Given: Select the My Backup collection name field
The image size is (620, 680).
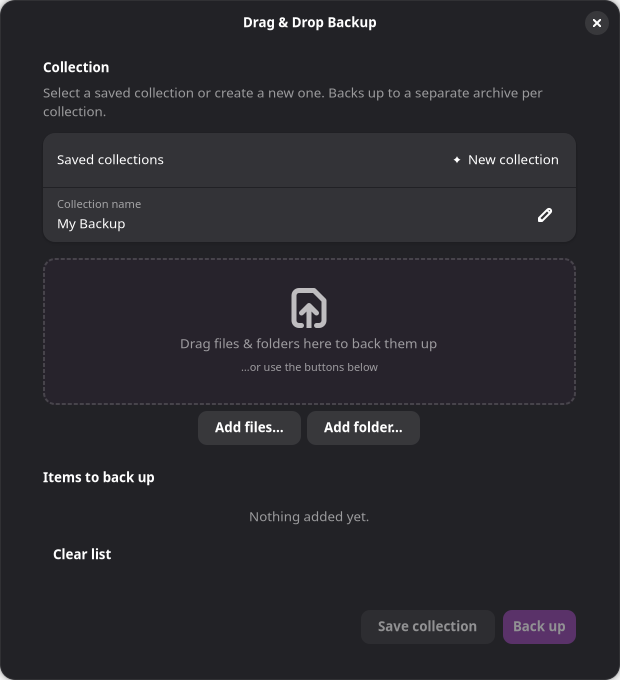Looking at the screenshot, I should pos(309,215).
